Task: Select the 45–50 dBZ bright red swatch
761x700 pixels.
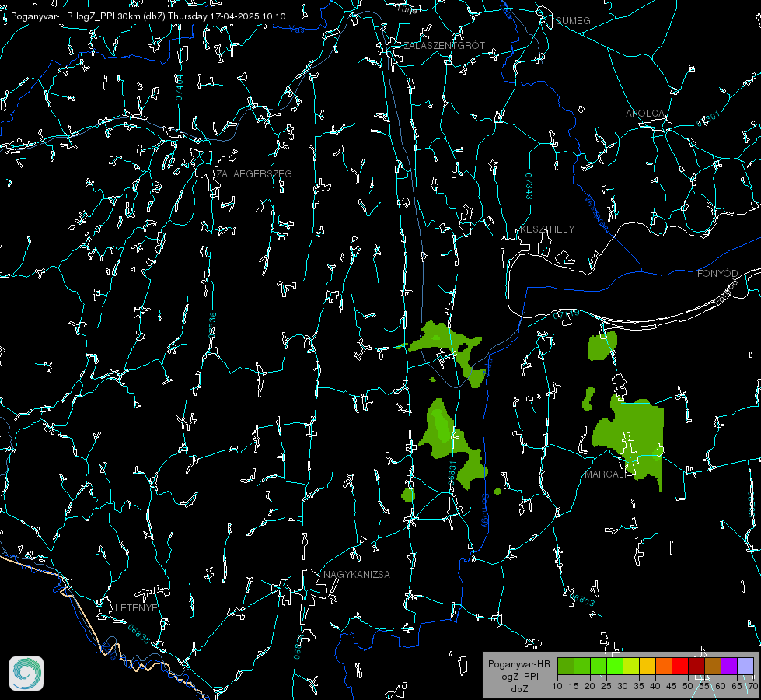Action: [680, 666]
